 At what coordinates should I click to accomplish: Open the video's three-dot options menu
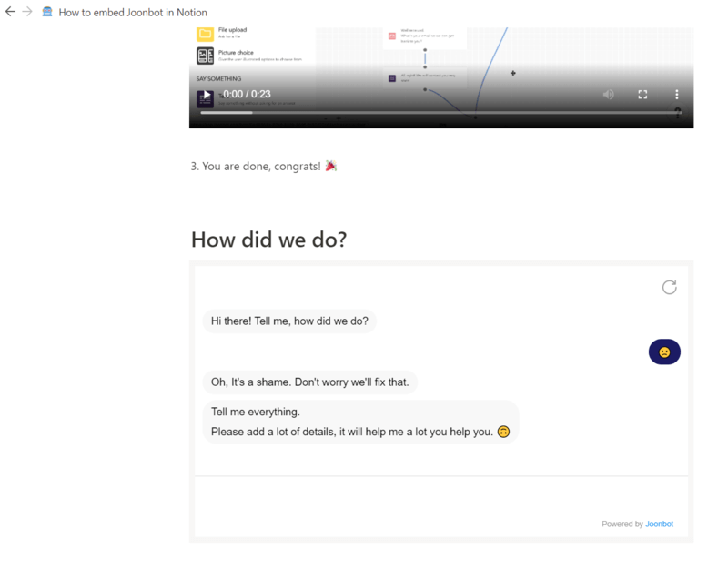tap(677, 95)
